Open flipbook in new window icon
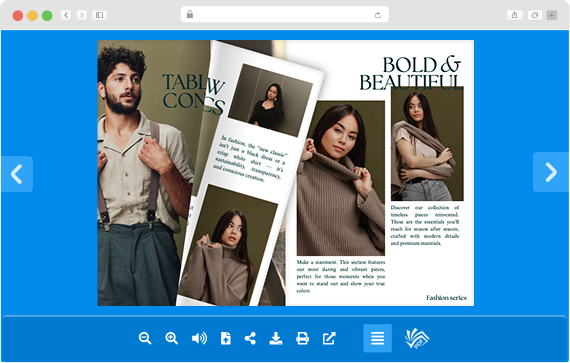This screenshot has height=363, width=570. (329, 338)
